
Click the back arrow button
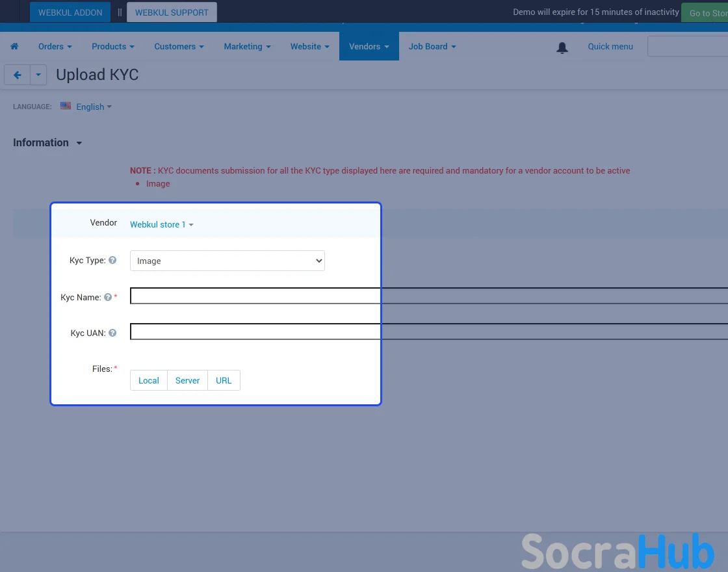pyautogui.click(x=18, y=75)
